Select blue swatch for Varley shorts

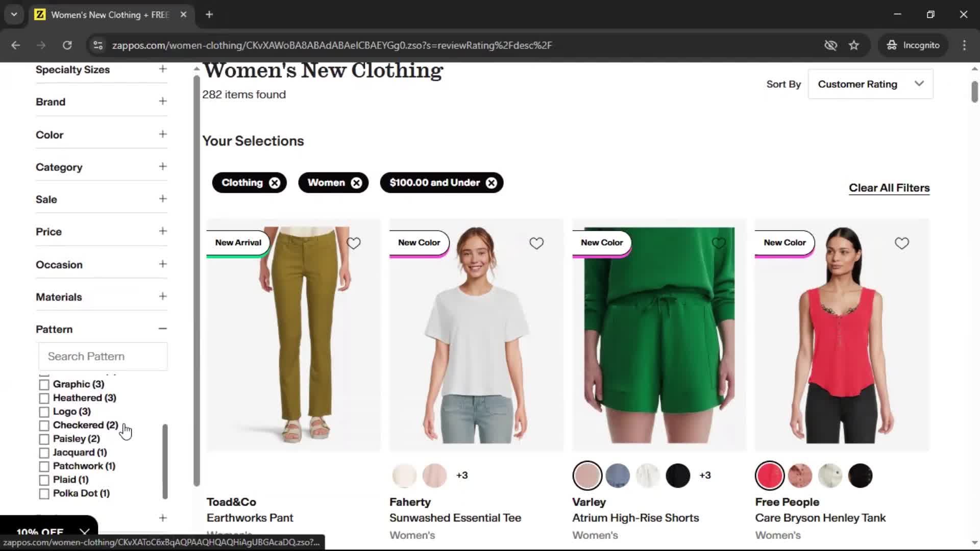pos(618,475)
